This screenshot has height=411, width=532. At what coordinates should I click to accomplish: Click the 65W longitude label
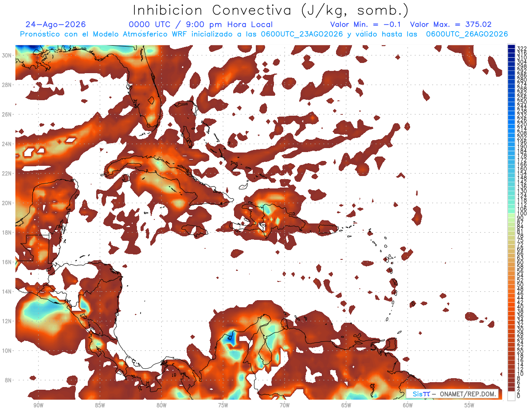click(x=346, y=405)
